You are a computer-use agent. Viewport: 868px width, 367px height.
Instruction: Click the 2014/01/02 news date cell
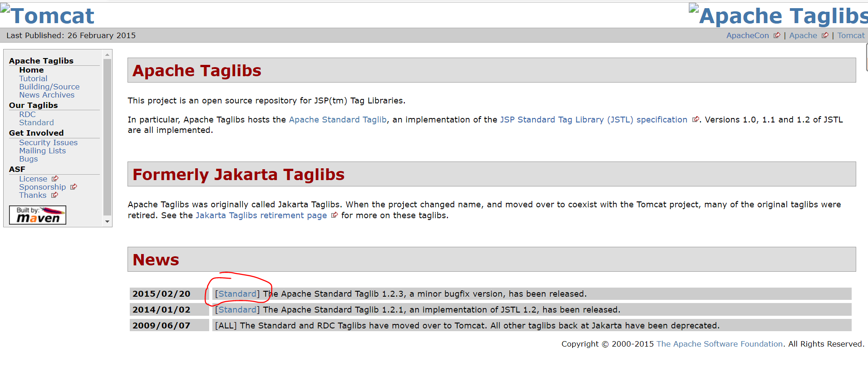(169, 310)
